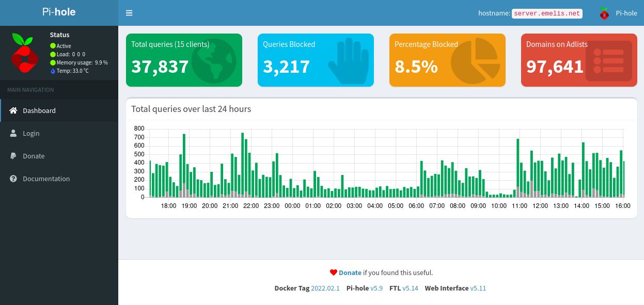Click the Memory usage 9.9 % text

point(82,62)
